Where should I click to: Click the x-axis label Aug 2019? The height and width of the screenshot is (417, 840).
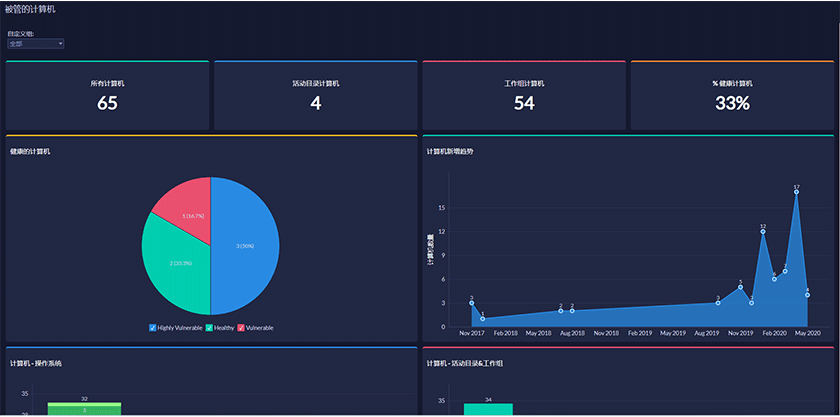click(x=706, y=333)
